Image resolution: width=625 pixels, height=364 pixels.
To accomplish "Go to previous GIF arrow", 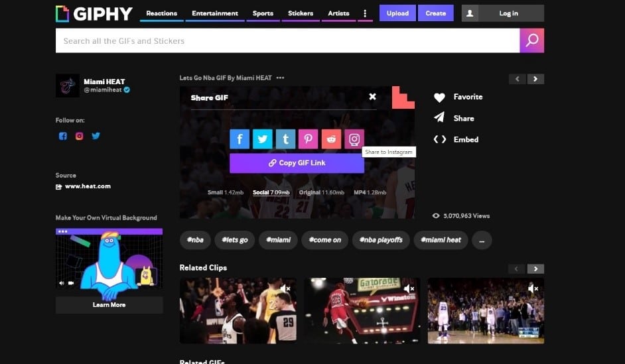I will click(x=518, y=79).
